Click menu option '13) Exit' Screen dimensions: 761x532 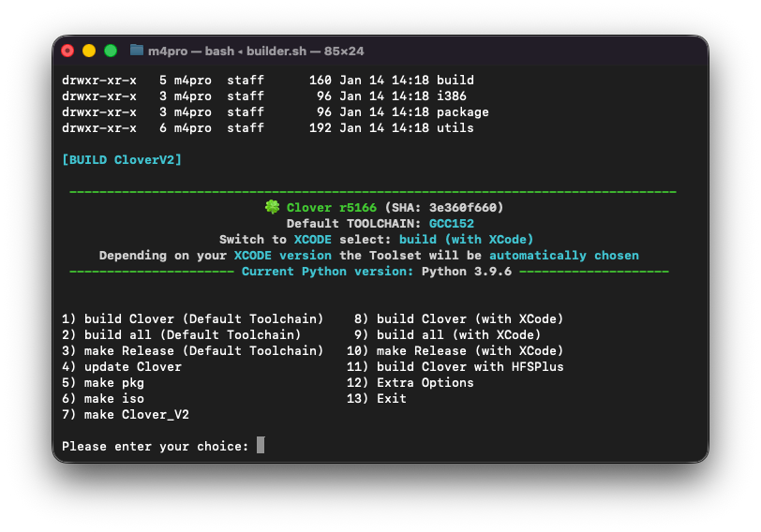click(x=376, y=399)
